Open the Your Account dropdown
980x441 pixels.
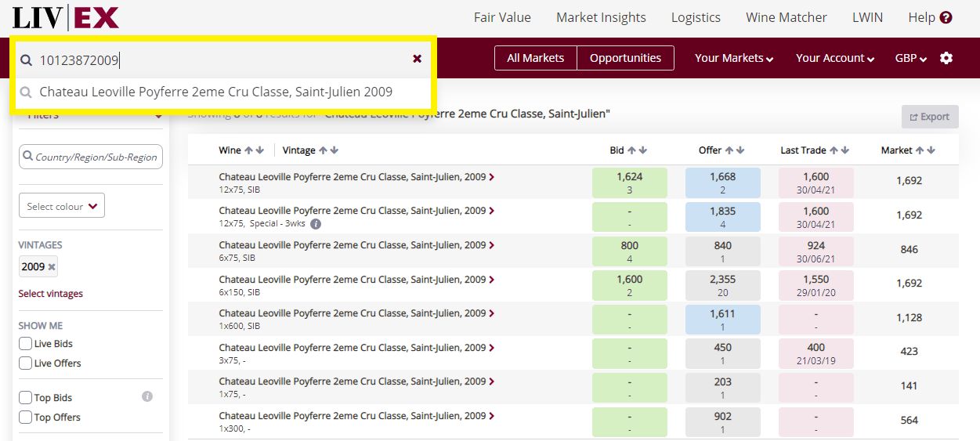point(835,58)
